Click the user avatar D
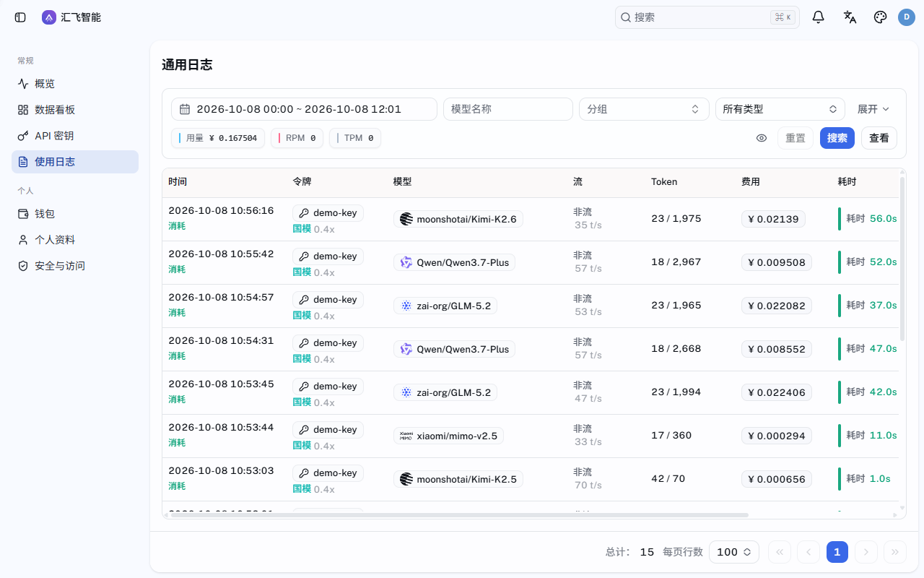Viewport: 924px width, 578px height. pos(907,17)
